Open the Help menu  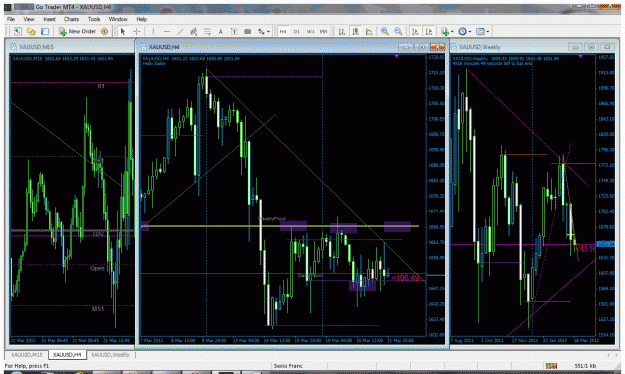click(142, 19)
